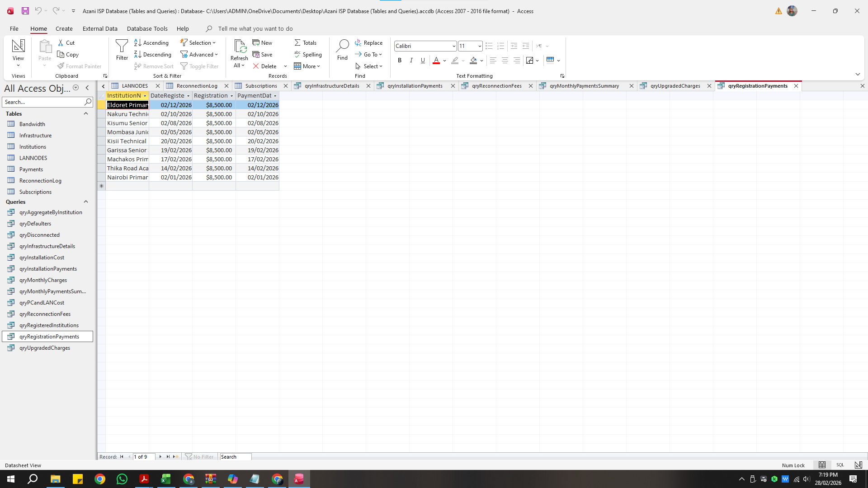Open the Payments table
This screenshot has height=488, width=868.
[31, 169]
